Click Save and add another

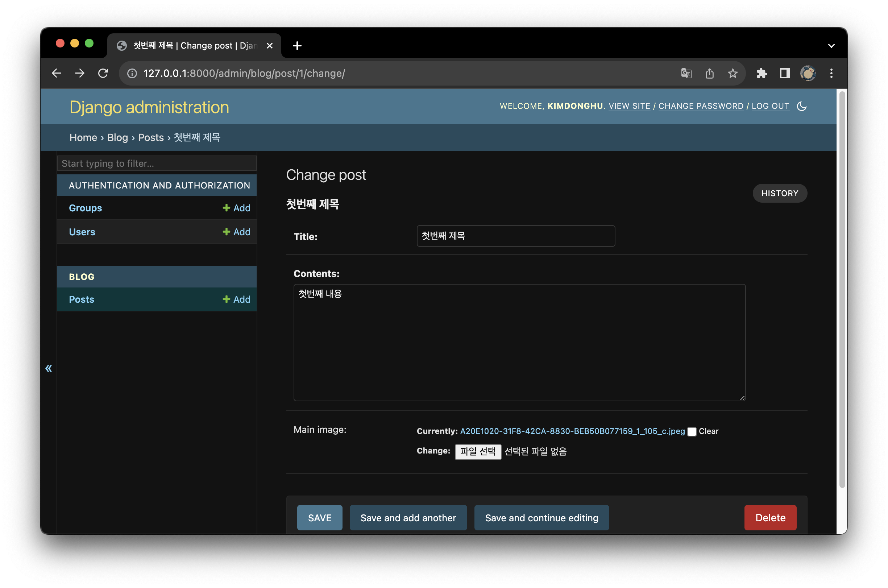(x=408, y=518)
